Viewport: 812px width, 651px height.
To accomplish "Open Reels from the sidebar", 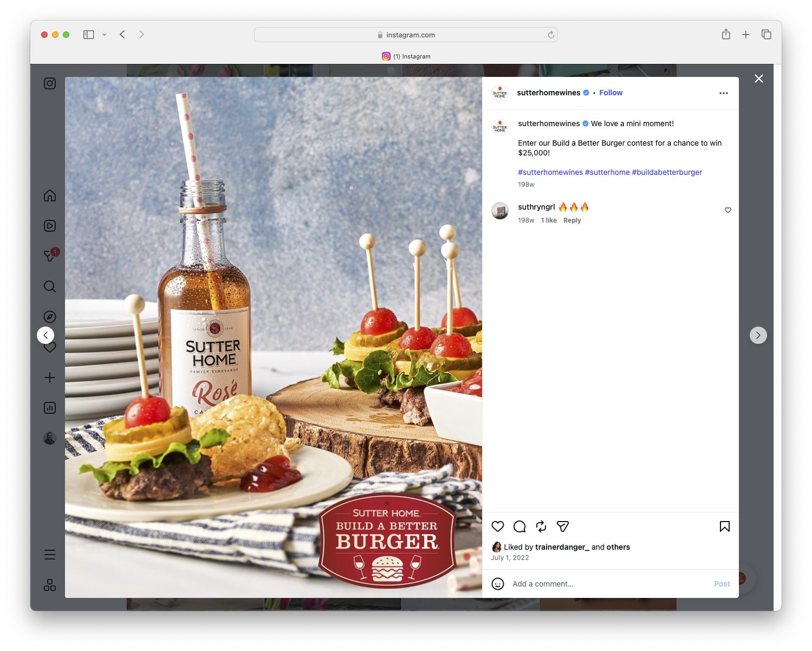I will [x=50, y=226].
